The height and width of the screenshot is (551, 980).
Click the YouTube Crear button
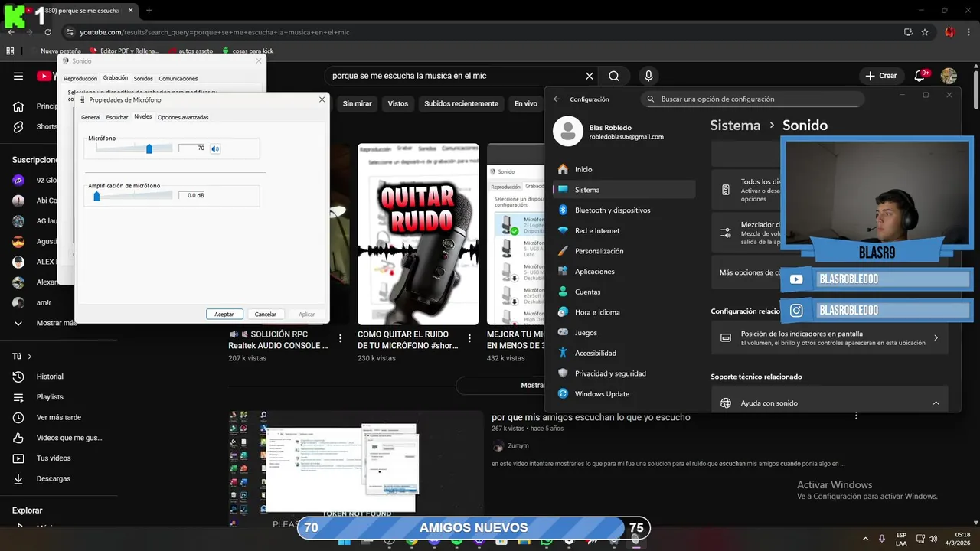click(880, 76)
